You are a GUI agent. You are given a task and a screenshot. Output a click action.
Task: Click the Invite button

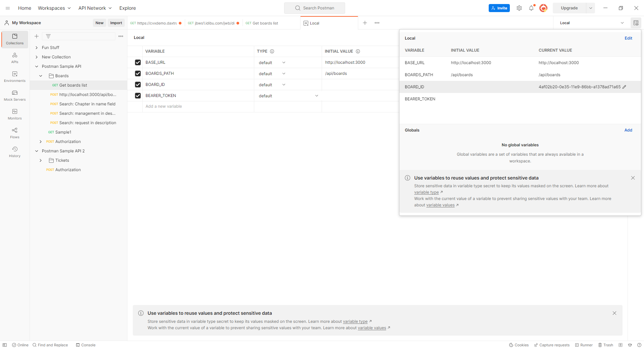[499, 8]
